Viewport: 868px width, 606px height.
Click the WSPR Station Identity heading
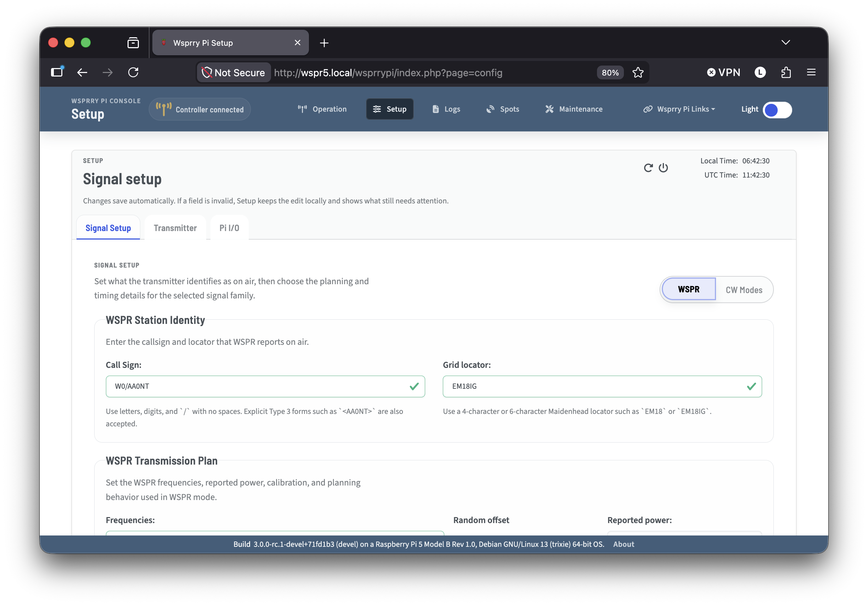[x=155, y=320]
